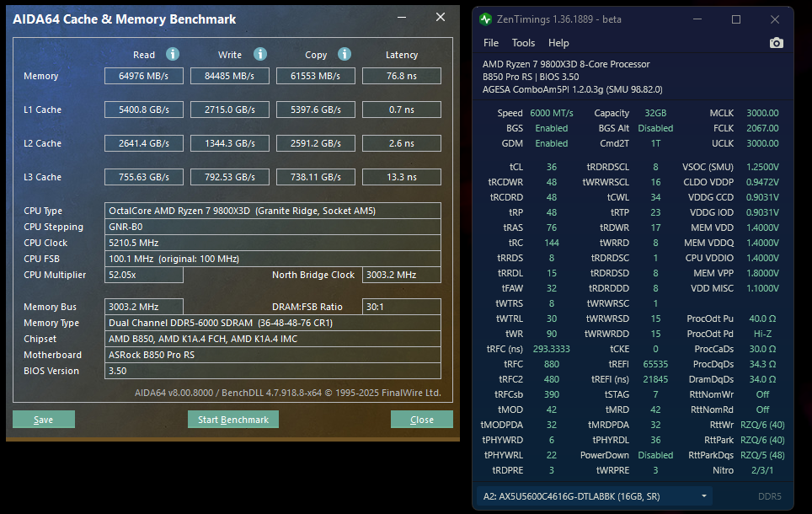Viewport: 812px width, 514px height.
Task: Click the AGESA ComboAm5PI version line
Action: (572, 89)
